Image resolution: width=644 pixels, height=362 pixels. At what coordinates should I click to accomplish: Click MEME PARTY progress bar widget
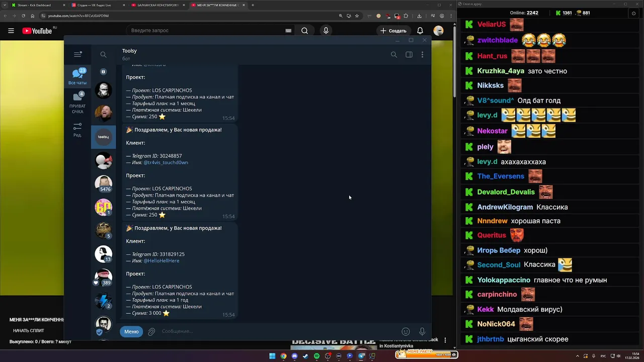point(427,354)
